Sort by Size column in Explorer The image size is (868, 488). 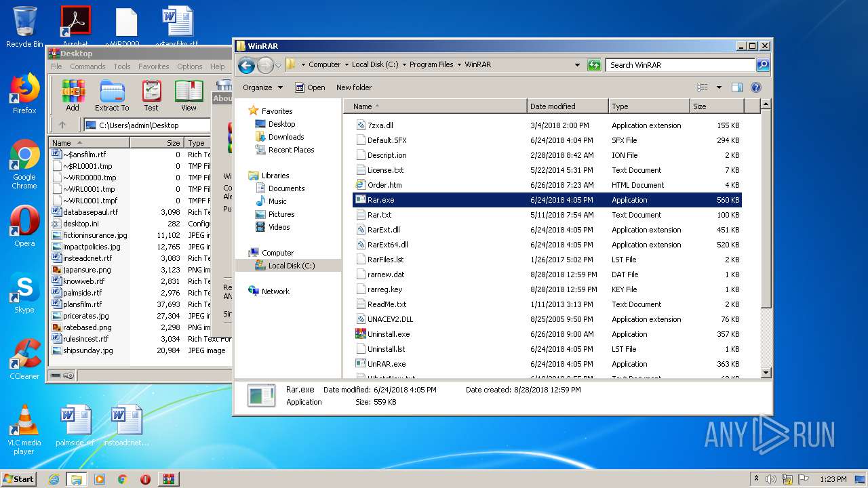[x=717, y=106]
